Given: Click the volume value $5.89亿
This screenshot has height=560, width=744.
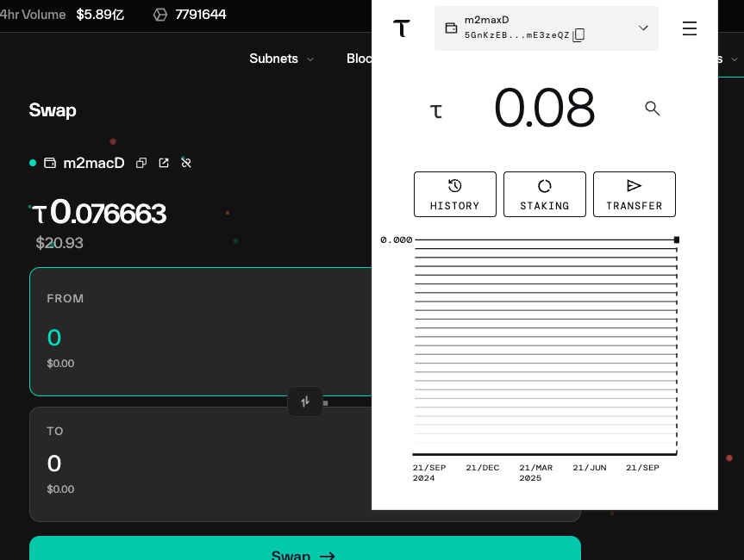Looking at the screenshot, I should [100, 15].
